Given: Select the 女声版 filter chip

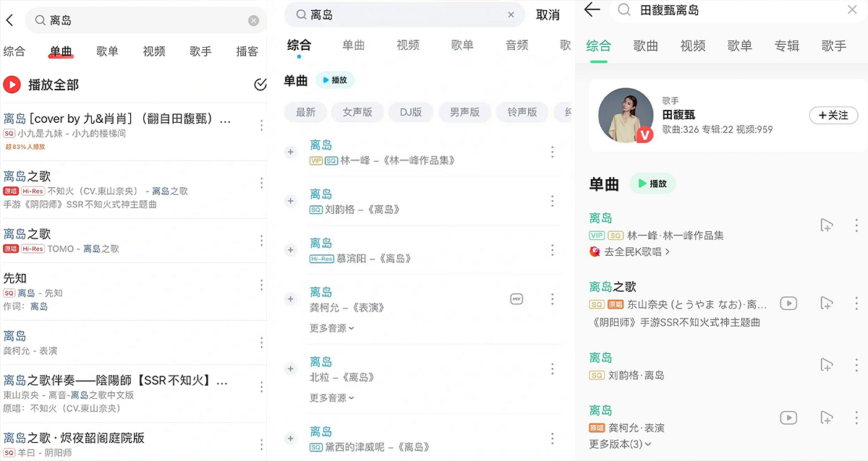Looking at the screenshot, I should tap(357, 112).
